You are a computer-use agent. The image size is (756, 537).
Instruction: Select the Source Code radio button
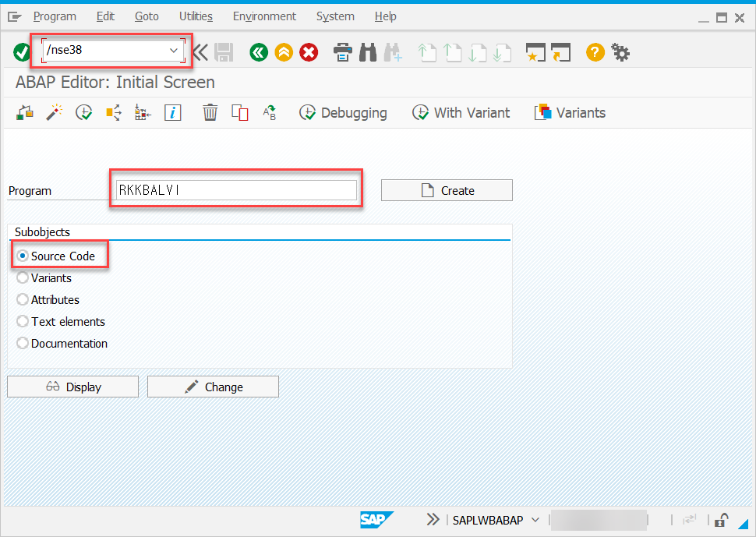click(x=22, y=256)
